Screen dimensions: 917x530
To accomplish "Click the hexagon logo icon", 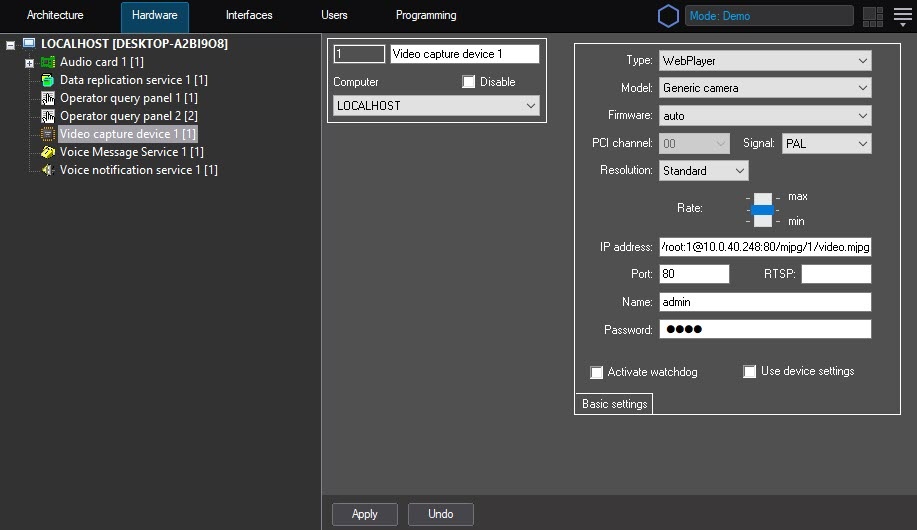I will [667, 16].
